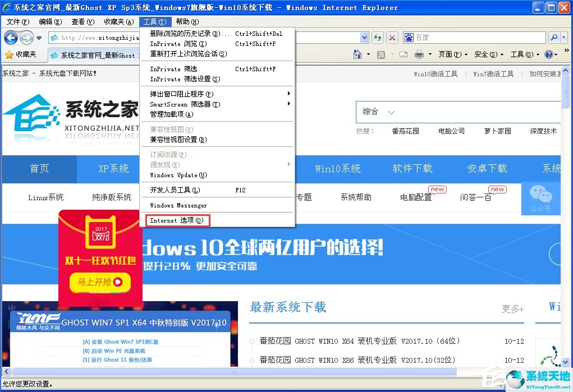Screen dimensions: 573x392
Task: Refresh the page with the green refresh icon
Action: [377, 38]
